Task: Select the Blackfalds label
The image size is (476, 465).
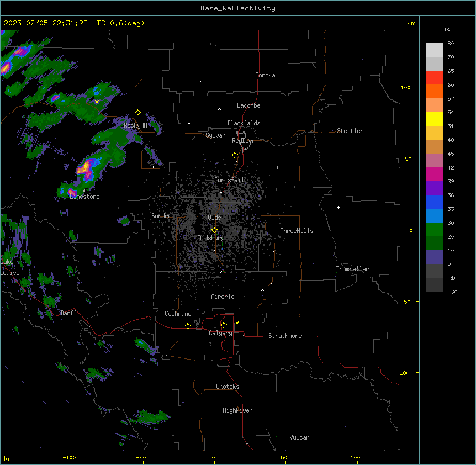Action: pos(244,123)
